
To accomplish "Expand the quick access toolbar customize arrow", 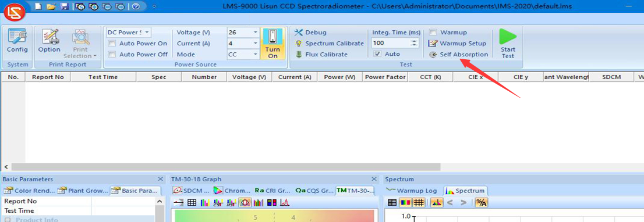I will click(x=154, y=6).
